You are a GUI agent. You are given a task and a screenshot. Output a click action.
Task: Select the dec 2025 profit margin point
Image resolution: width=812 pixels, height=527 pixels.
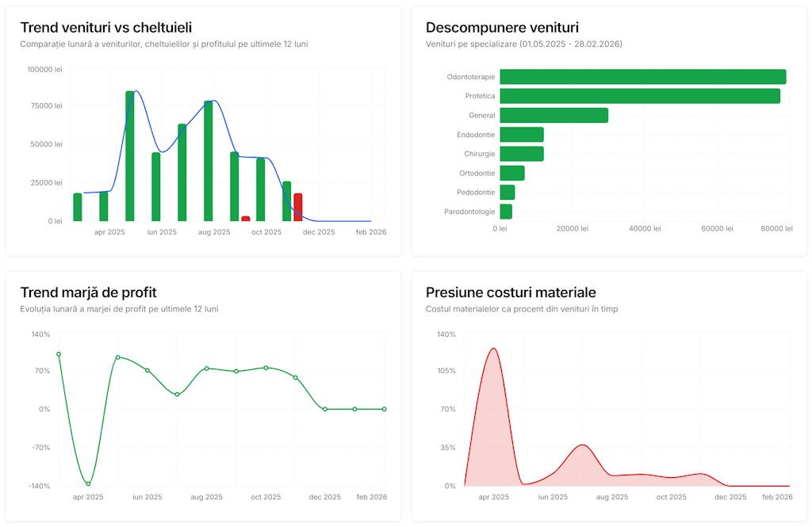coord(325,409)
